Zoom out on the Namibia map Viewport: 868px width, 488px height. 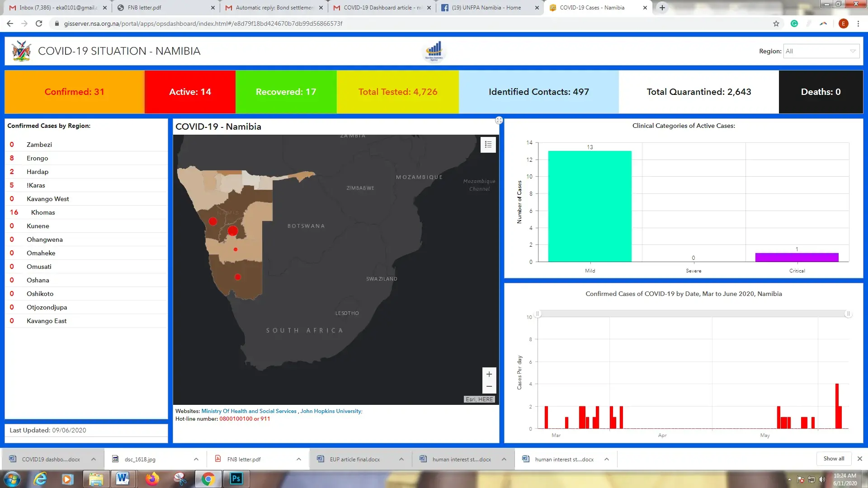click(x=489, y=387)
